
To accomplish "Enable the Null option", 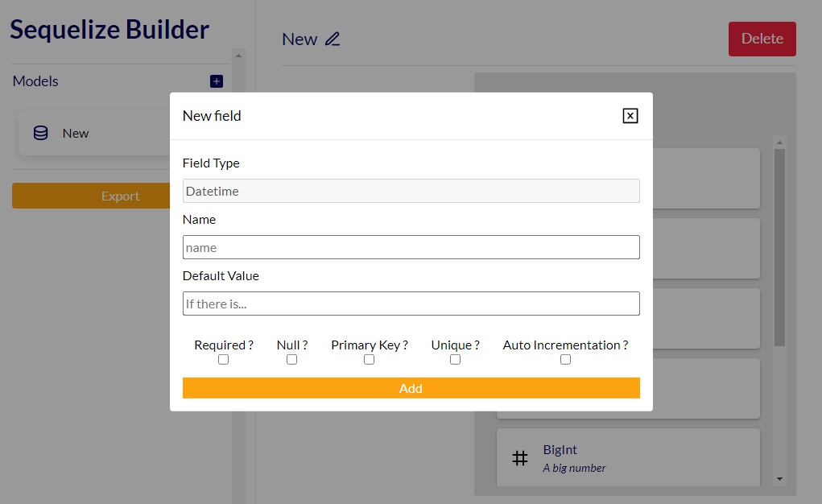I will pyautogui.click(x=291, y=359).
